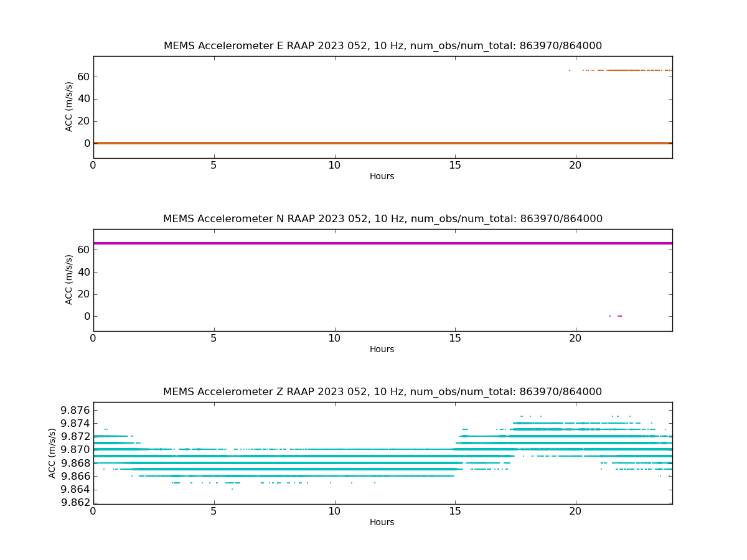Click the Accelerometer N plot title
Screen dimensions: 747x560
[x=382, y=219]
